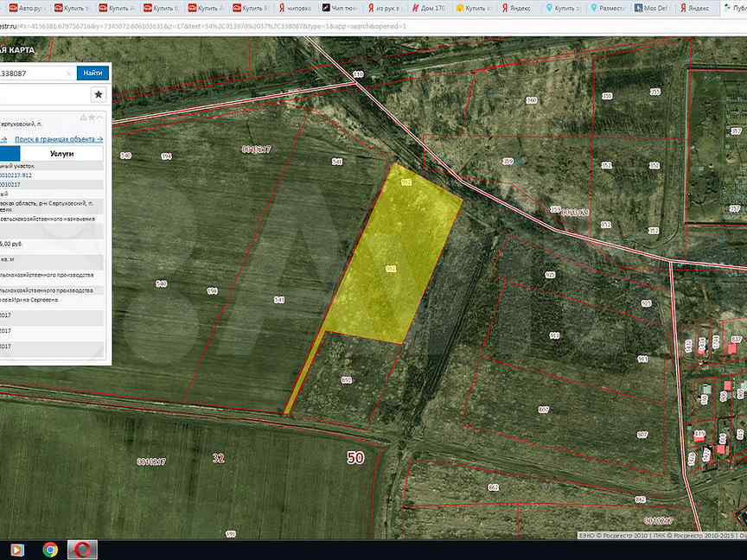Image resolution: width=747 pixels, height=560 pixels.
Task: Switch to the 'Дом 170' browser tab
Action: [x=430, y=7]
